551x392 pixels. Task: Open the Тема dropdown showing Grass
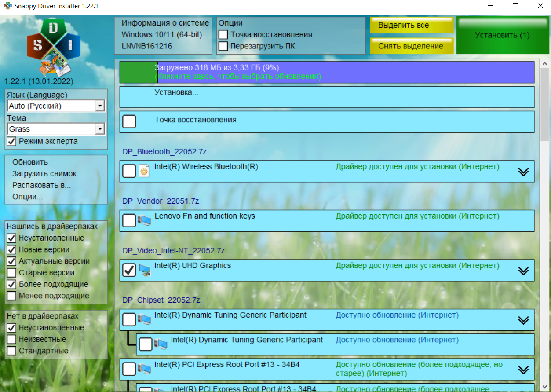100,129
